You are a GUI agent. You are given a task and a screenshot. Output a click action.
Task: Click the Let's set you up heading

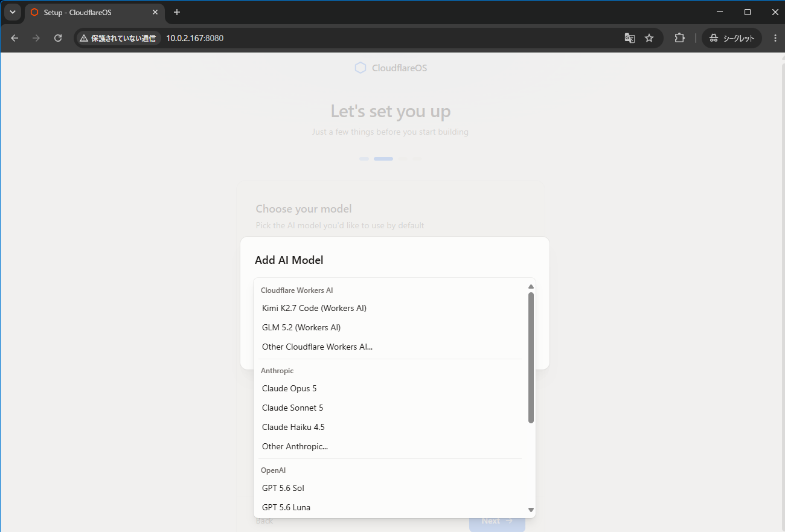click(391, 112)
